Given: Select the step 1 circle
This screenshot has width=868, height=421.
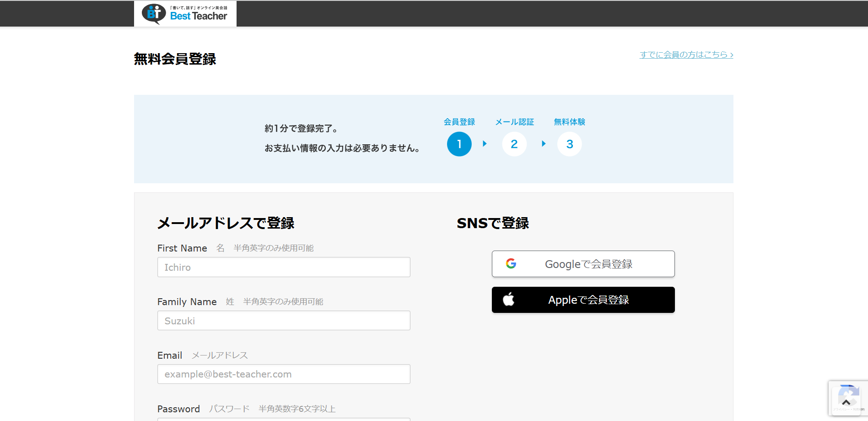Looking at the screenshot, I should click(459, 144).
